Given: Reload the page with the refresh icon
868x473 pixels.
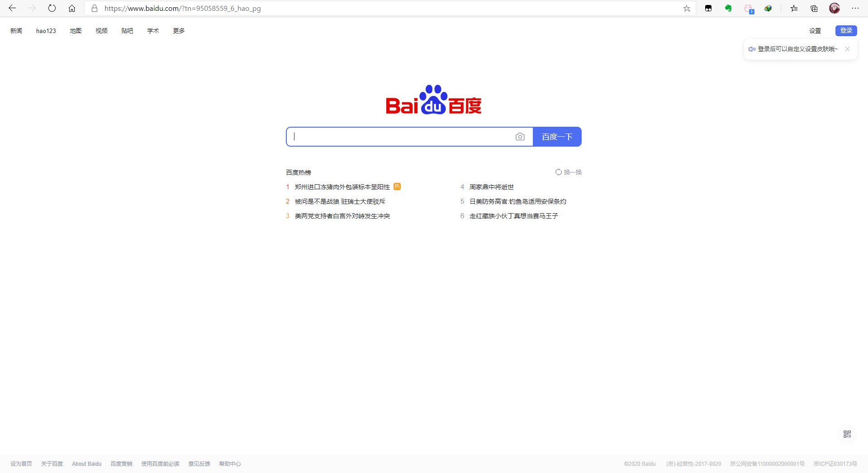Looking at the screenshot, I should click(52, 8).
